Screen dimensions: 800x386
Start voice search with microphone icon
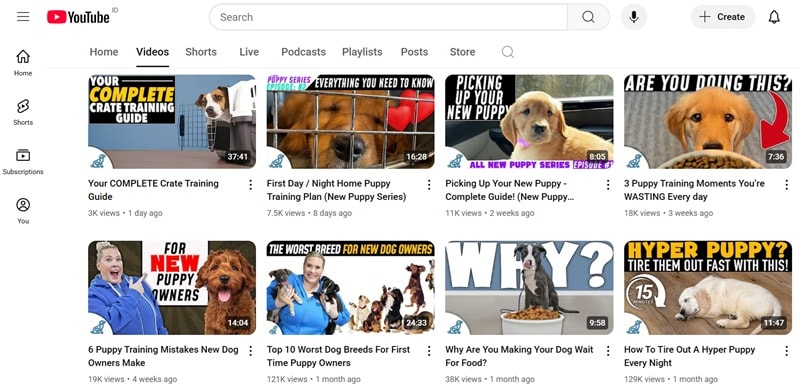click(634, 17)
